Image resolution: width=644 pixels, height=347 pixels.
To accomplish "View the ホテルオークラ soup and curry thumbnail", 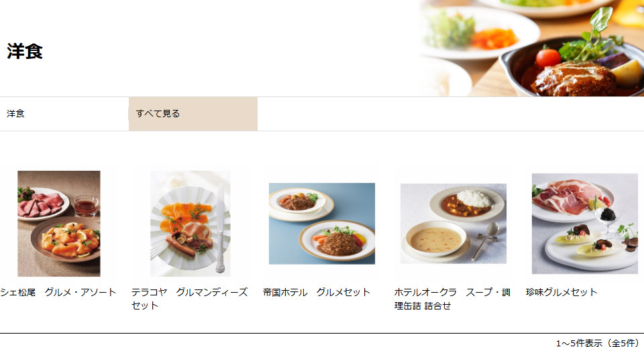I will (x=453, y=224).
